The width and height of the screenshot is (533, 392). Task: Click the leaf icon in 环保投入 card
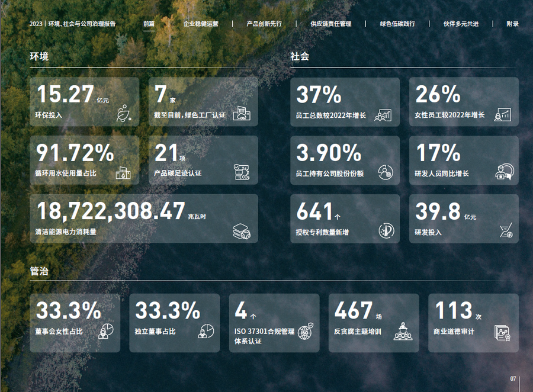pos(124,113)
